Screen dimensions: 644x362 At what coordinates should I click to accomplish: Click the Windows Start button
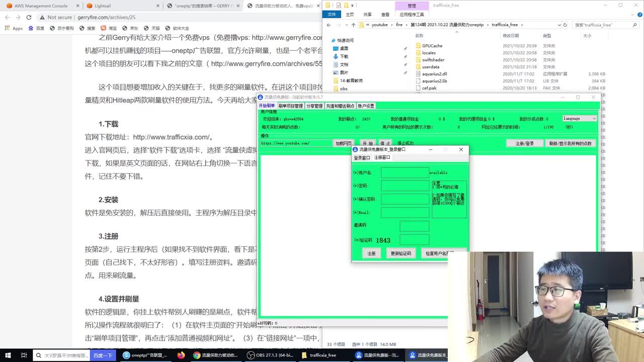click(9, 355)
